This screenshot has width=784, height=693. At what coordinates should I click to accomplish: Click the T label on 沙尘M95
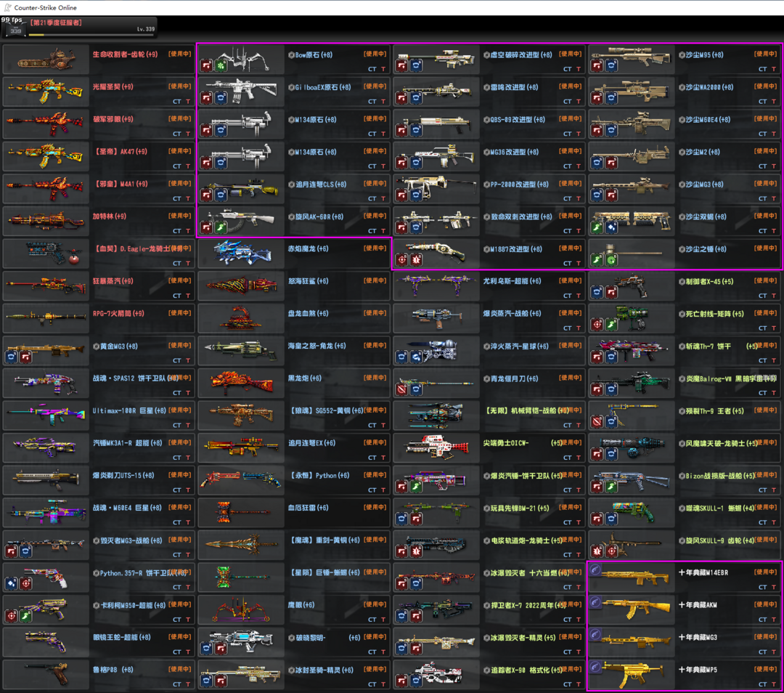[774, 69]
